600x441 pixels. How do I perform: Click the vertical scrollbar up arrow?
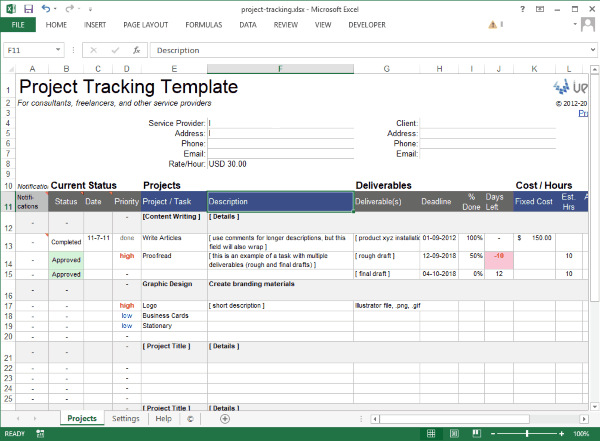pyautogui.click(x=594, y=70)
